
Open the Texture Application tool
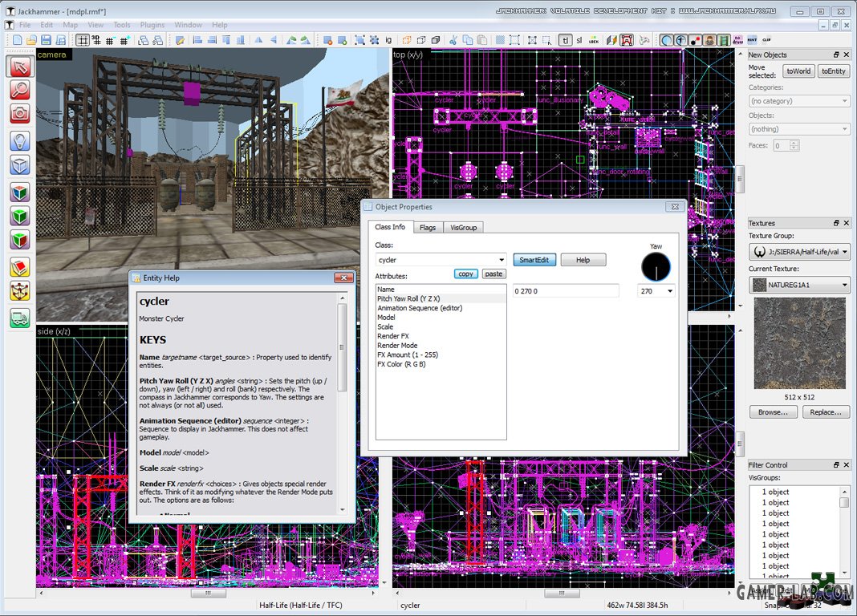[x=20, y=192]
